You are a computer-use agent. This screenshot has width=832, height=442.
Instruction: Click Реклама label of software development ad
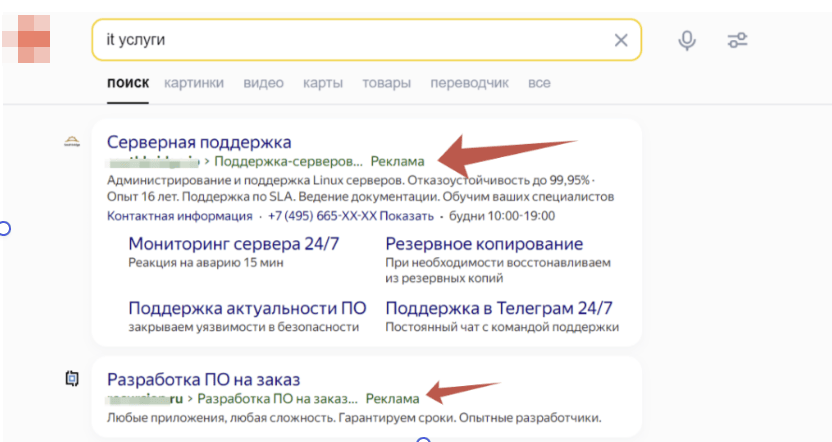(x=393, y=398)
